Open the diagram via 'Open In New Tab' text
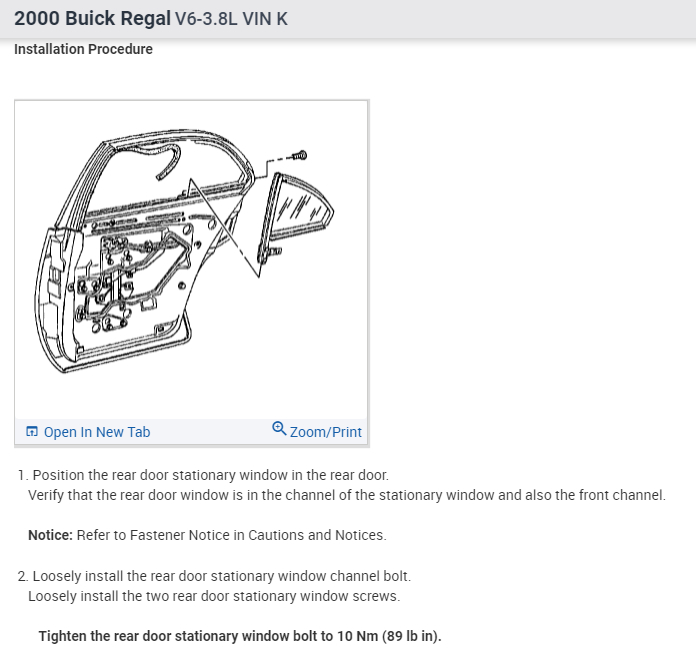 click(97, 432)
